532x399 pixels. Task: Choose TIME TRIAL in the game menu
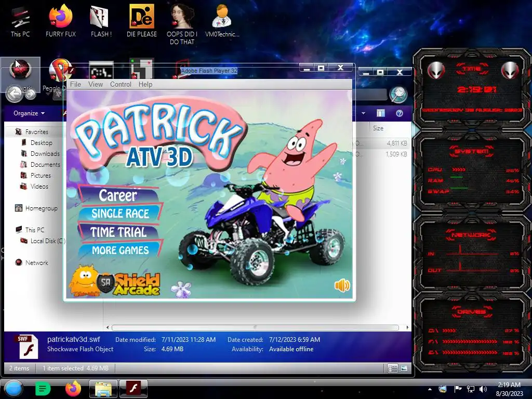118,232
